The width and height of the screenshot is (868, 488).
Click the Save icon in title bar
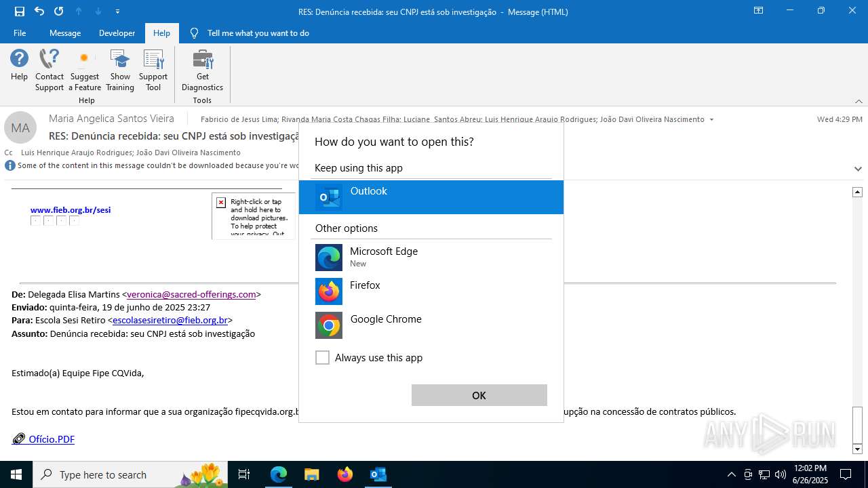[20, 12]
